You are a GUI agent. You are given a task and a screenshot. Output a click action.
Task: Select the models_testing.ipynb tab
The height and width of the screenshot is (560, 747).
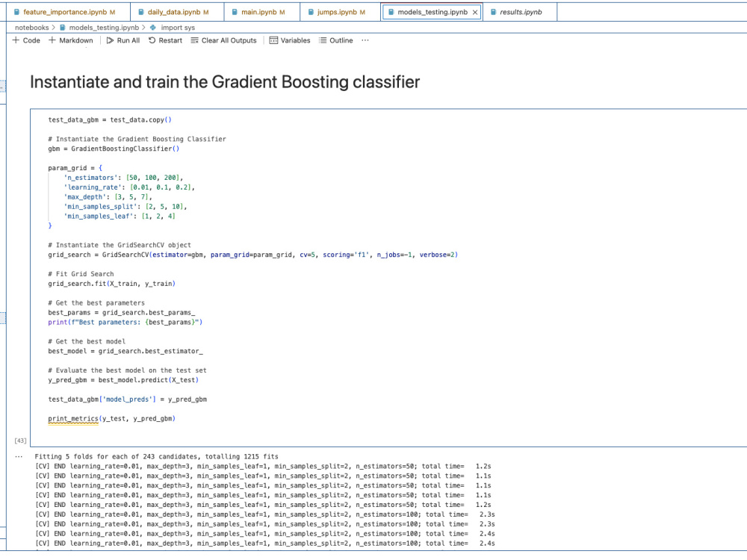pyautogui.click(x=432, y=12)
